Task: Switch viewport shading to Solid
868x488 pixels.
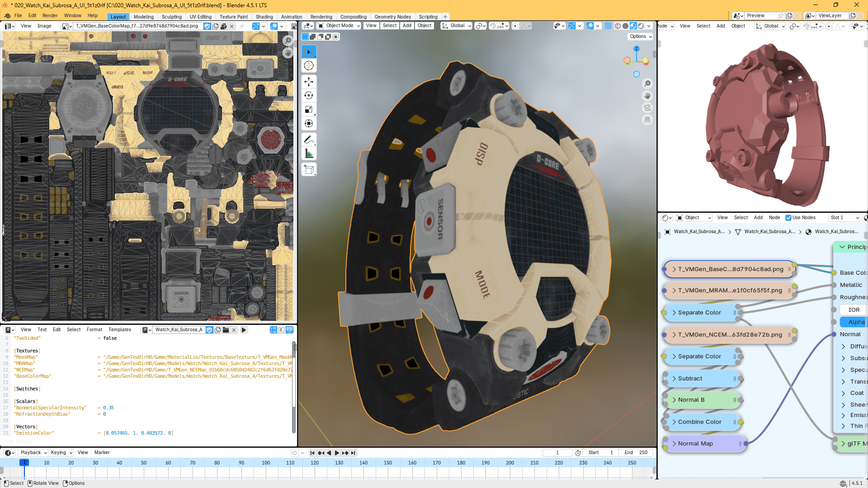Action: [625, 26]
